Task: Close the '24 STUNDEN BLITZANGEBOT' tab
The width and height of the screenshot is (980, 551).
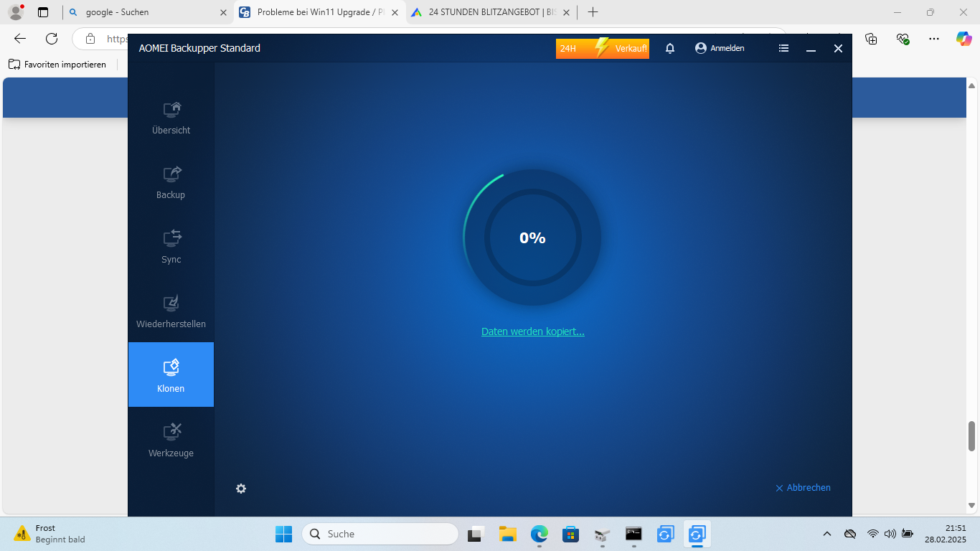Action: pos(566,12)
